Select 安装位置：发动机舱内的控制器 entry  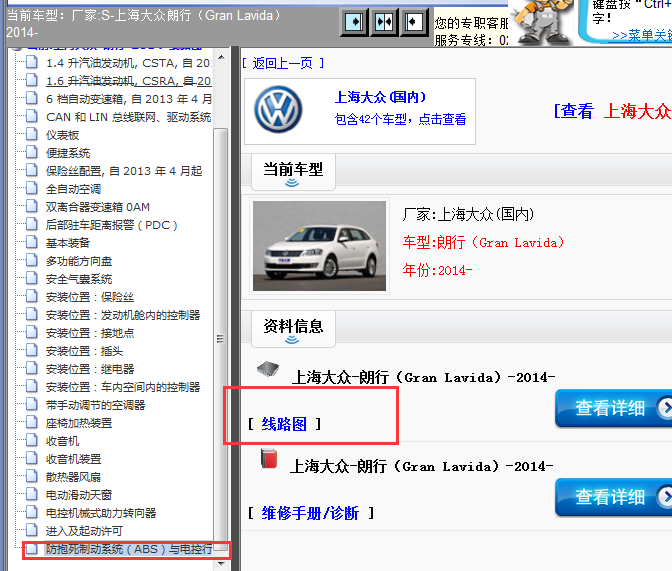coord(123,315)
